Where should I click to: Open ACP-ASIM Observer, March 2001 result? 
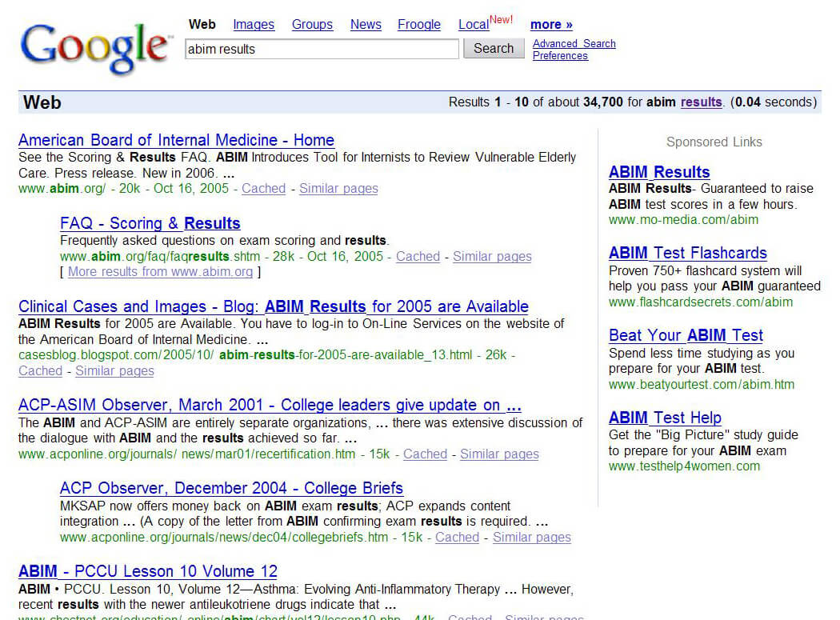coord(270,405)
